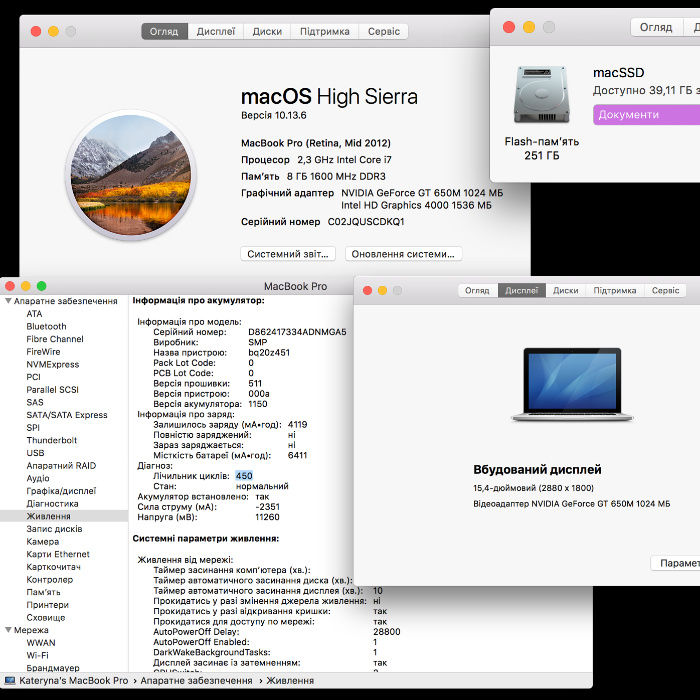Select Сервіс tab in the display window
Image resolution: width=700 pixels, height=700 pixels.
665,291
